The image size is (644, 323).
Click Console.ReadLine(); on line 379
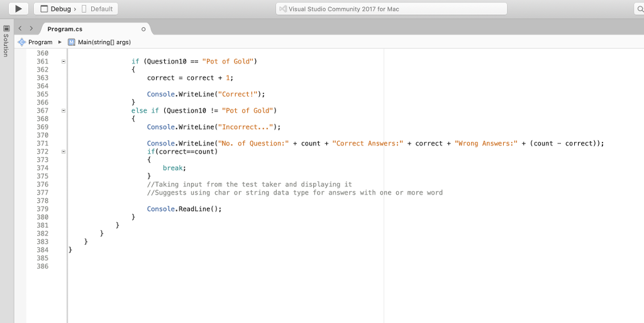184,209
